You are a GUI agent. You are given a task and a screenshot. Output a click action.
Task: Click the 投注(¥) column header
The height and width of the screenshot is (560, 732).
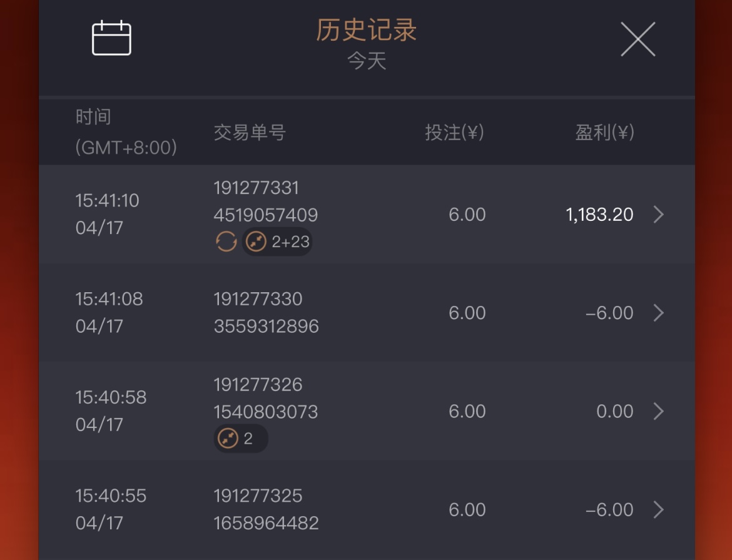[x=454, y=133]
